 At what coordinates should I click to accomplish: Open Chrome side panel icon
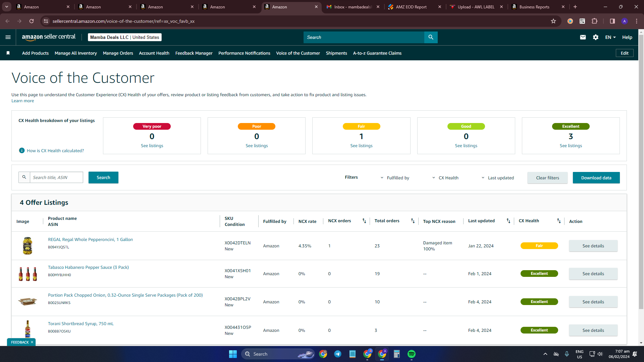[x=612, y=21]
